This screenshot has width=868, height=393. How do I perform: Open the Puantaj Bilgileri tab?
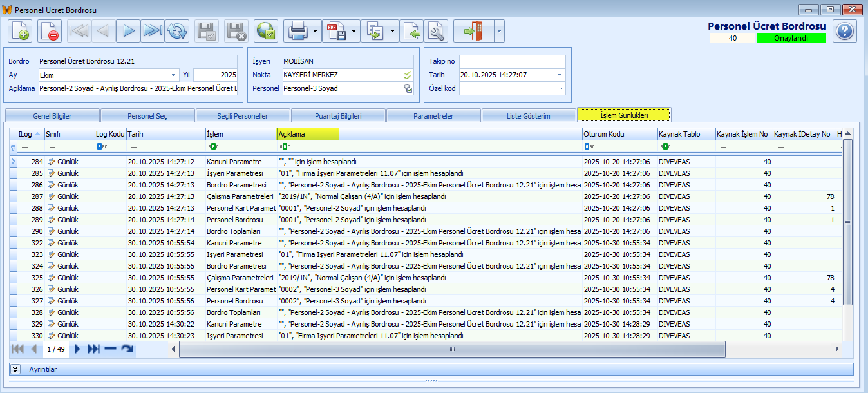(x=338, y=116)
